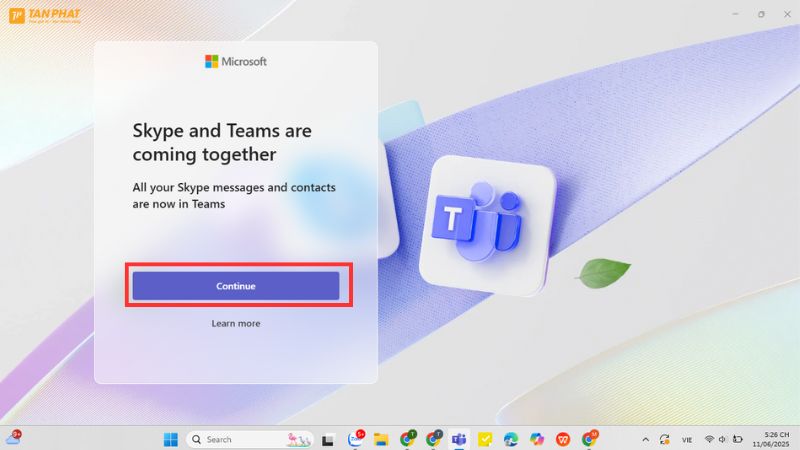Viewport: 800px width, 450px height.
Task: Click the Continue button
Action: point(236,286)
